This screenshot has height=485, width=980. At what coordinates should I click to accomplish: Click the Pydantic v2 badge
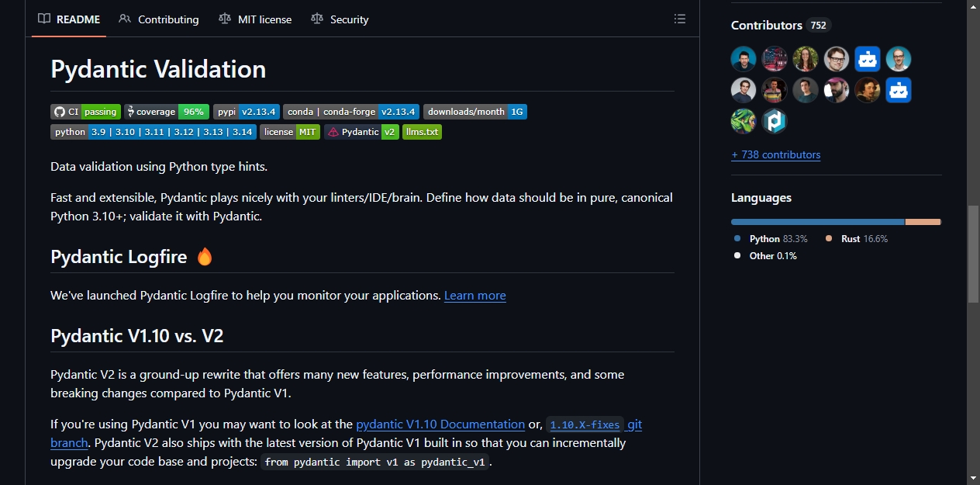tap(361, 132)
